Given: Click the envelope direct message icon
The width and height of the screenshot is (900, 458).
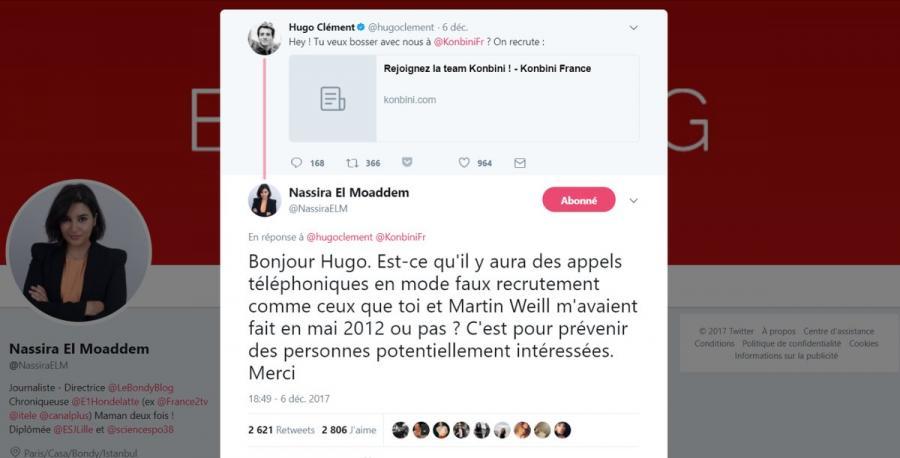Looking at the screenshot, I should [520, 163].
